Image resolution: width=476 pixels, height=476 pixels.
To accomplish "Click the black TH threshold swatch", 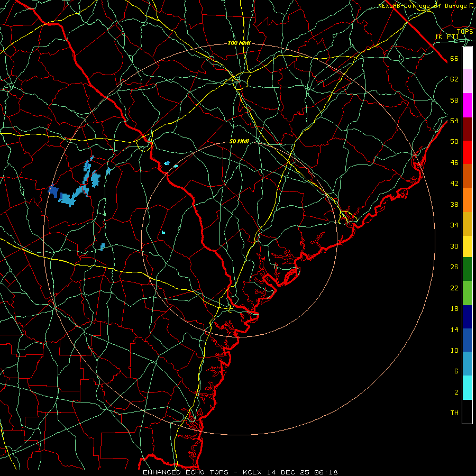I will pyautogui.click(x=467, y=411).
